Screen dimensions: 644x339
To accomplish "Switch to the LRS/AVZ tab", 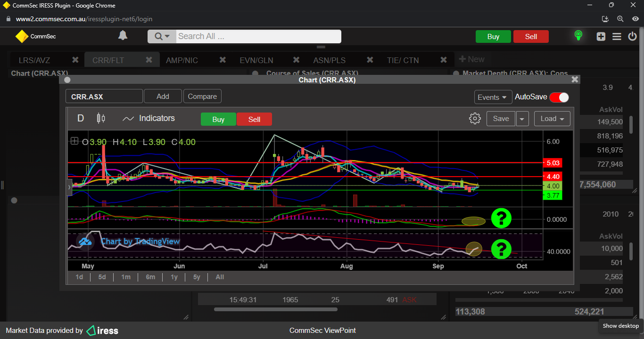I will (x=34, y=60).
